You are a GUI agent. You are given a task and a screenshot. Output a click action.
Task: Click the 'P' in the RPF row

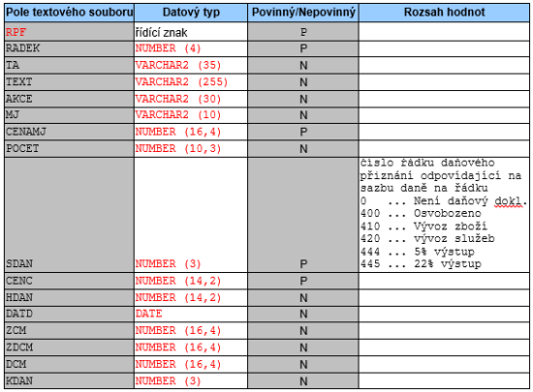click(x=303, y=32)
